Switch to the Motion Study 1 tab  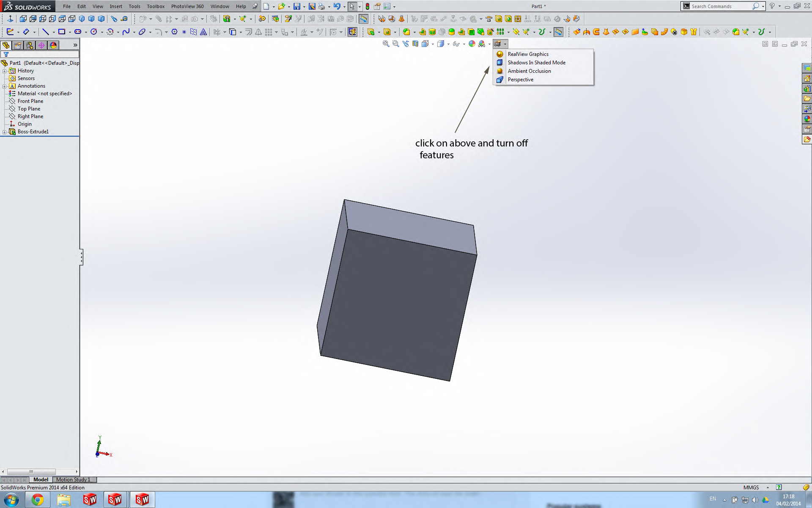coord(73,480)
